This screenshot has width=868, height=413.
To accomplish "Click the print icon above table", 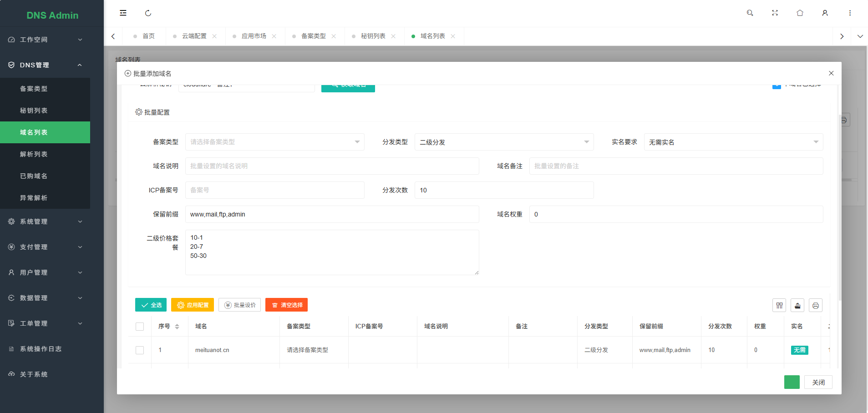I will [816, 305].
